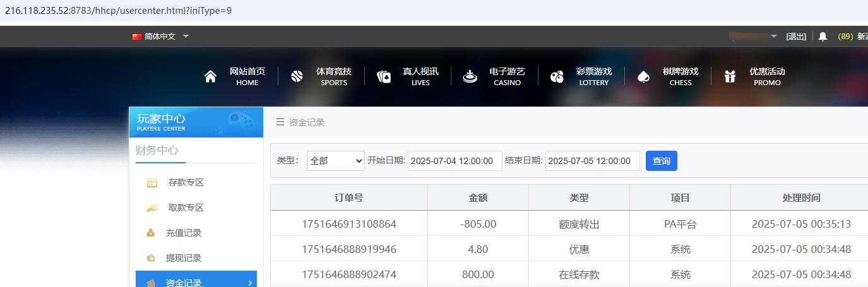The height and width of the screenshot is (287, 868).
Task: Click the chess spade icon
Action: pyautogui.click(x=643, y=76)
